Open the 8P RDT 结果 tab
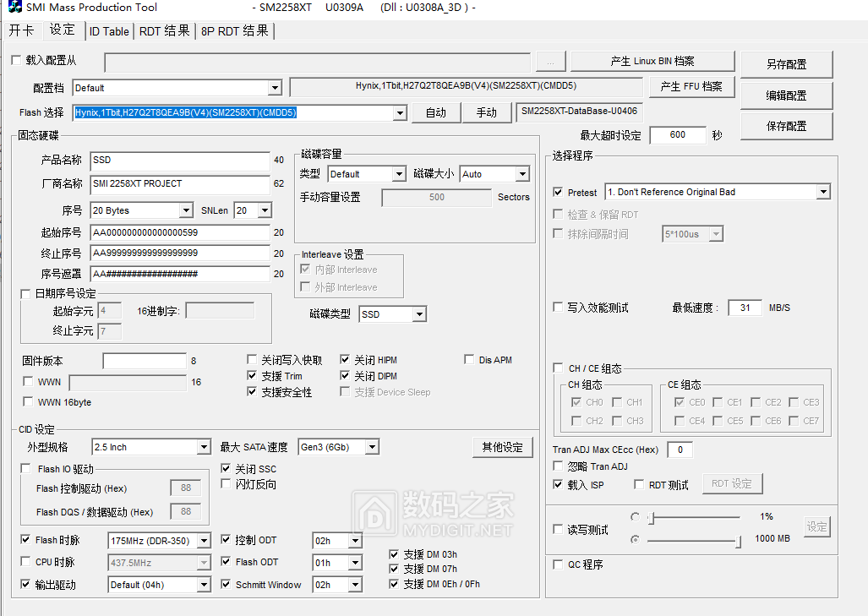This screenshot has height=616, width=868. (x=235, y=31)
